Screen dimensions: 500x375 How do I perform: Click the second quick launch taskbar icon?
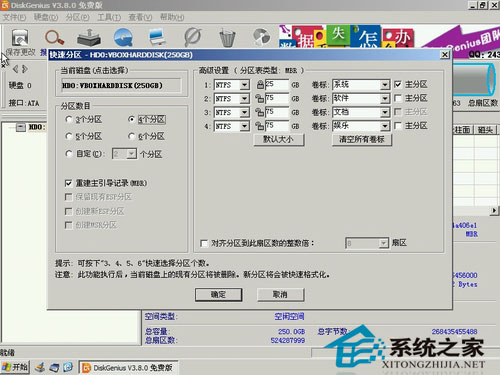coord(54,367)
